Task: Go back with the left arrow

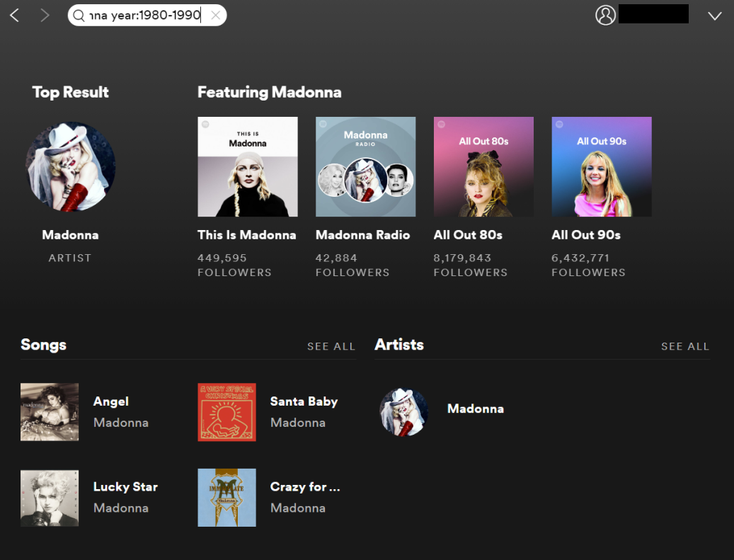Action: (x=15, y=16)
